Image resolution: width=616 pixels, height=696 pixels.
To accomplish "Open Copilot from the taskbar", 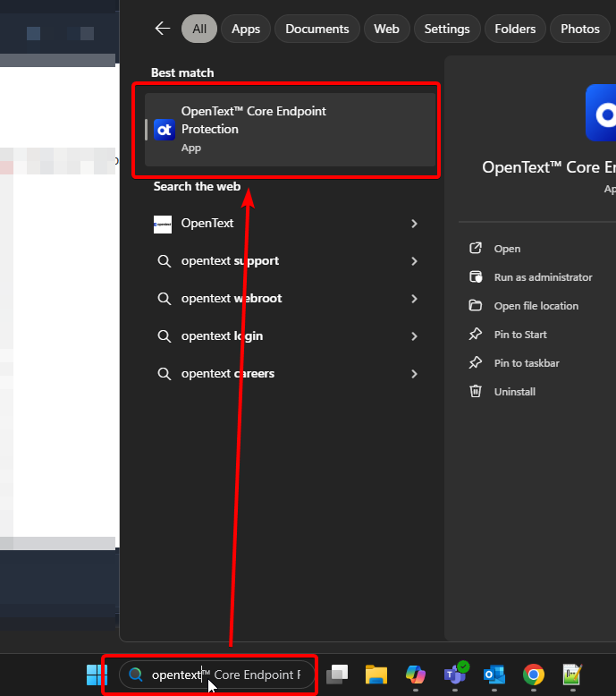I will click(x=416, y=675).
